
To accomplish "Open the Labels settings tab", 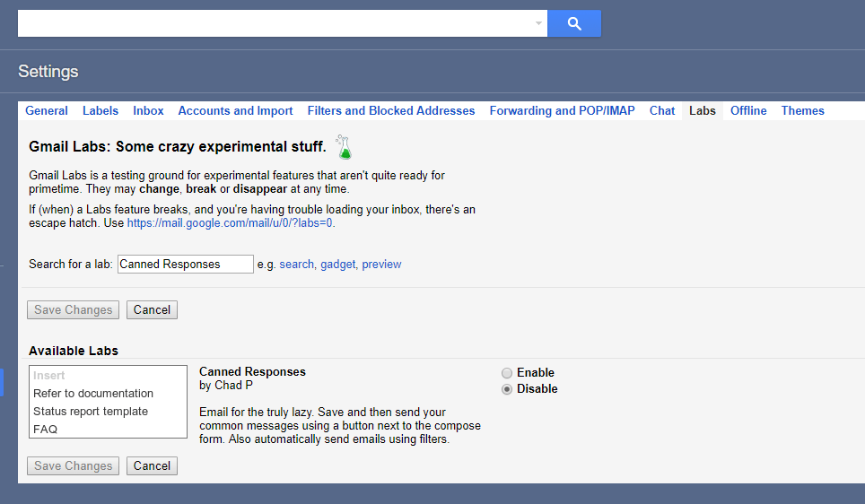I will coord(100,111).
